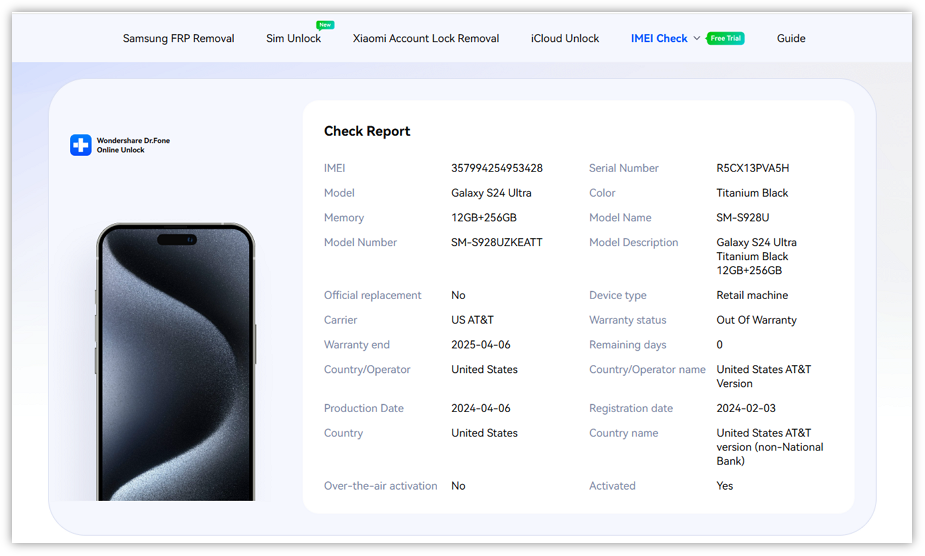This screenshot has height=556, width=925.
Task: Click the non-National Bank country name value
Action: coord(770,447)
